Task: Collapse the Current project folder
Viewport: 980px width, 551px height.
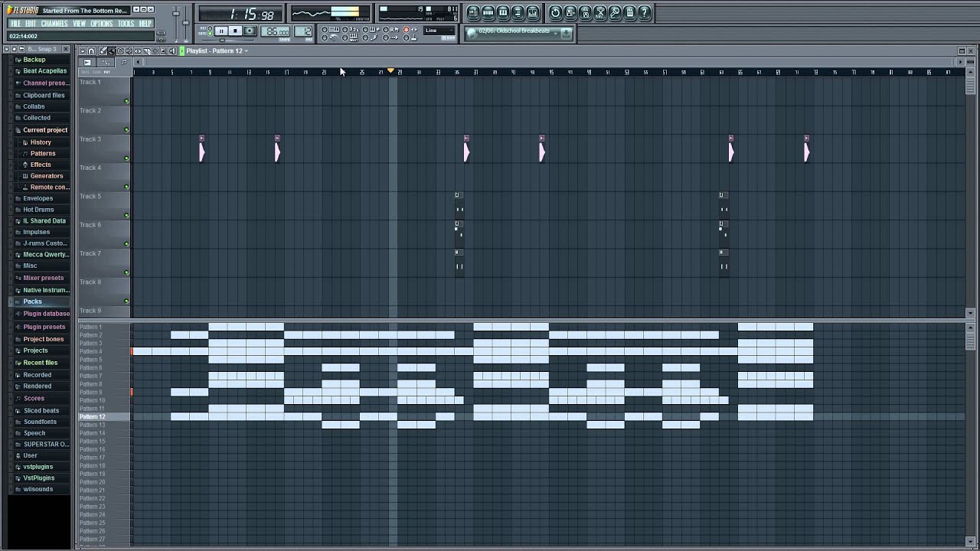Action: click(x=45, y=130)
